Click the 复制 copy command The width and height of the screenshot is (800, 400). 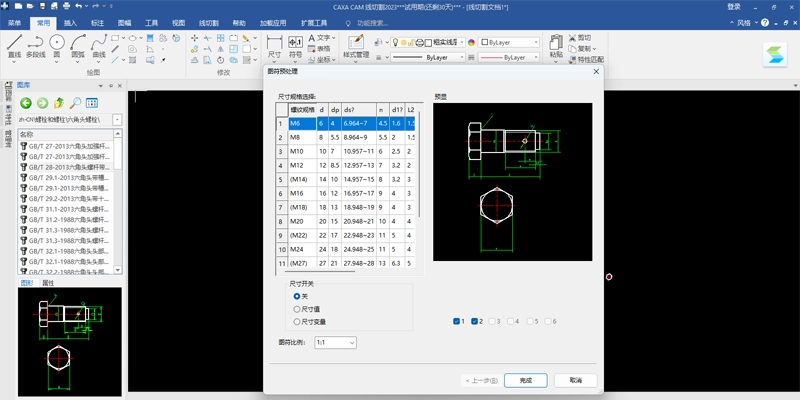[580, 48]
